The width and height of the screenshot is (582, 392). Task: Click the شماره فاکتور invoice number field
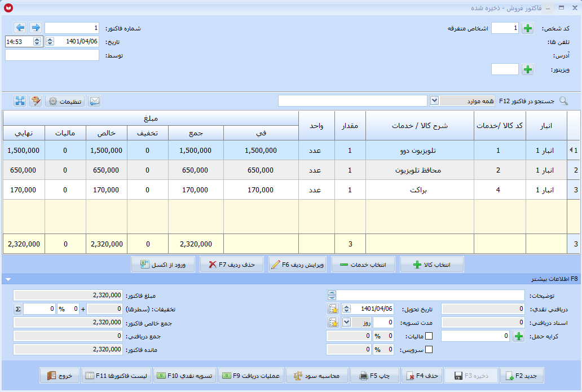pos(72,28)
